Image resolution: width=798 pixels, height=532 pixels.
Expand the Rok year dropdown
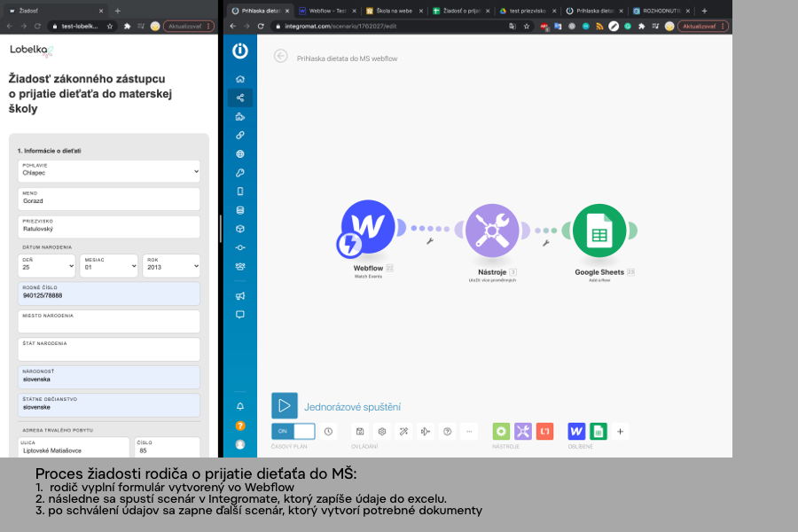click(x=171, y=266)
